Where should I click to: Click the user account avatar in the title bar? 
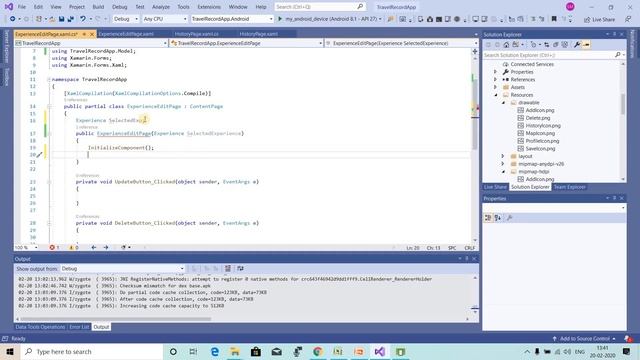point(570,7)
